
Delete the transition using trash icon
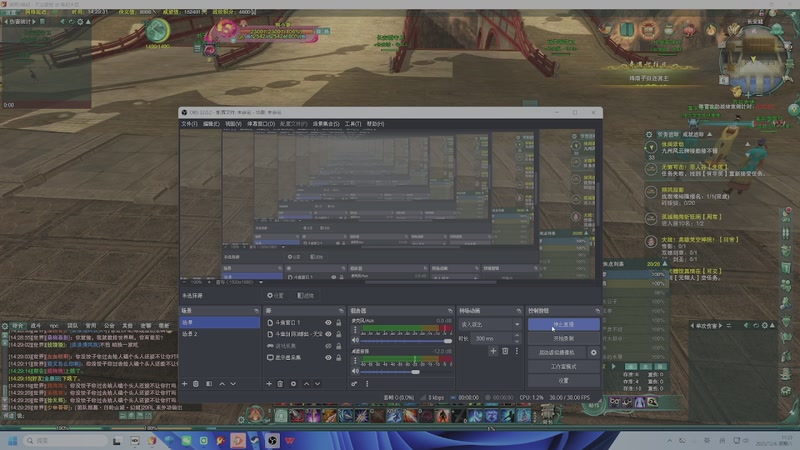click(505, 351)
